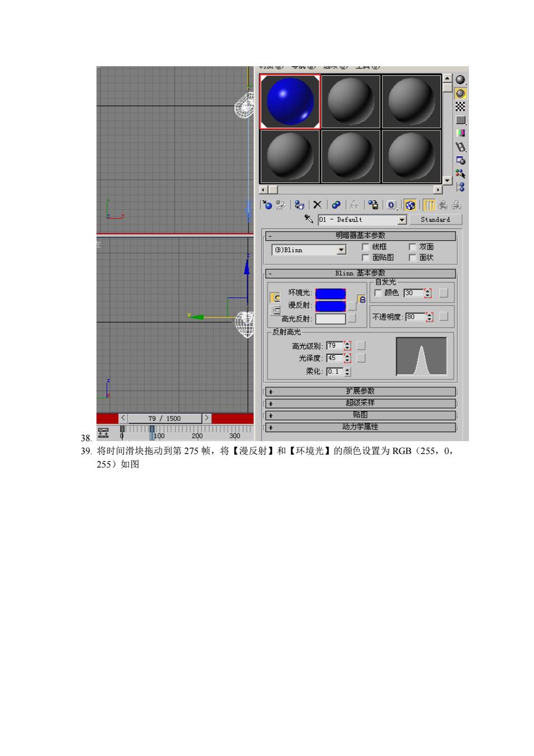Click the 漫反射 blue color swatch
This screenshot has width=534, height=756.
coord(330,306)
